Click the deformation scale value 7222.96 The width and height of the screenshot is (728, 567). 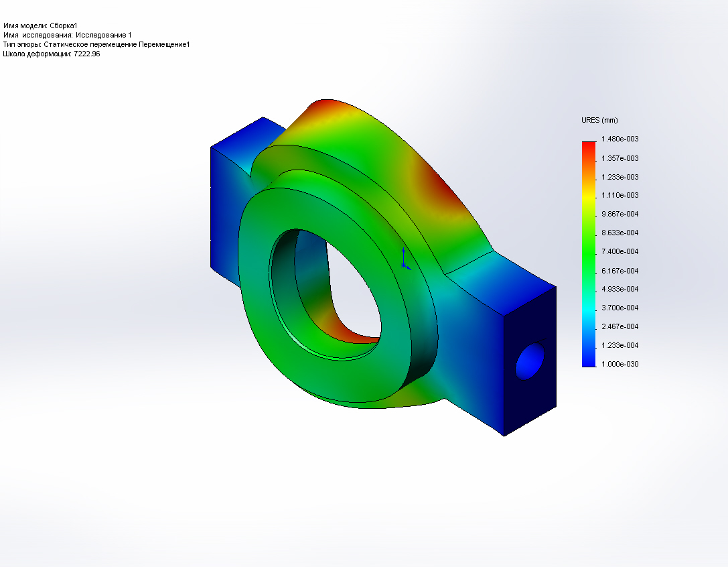tap(87, 54)
